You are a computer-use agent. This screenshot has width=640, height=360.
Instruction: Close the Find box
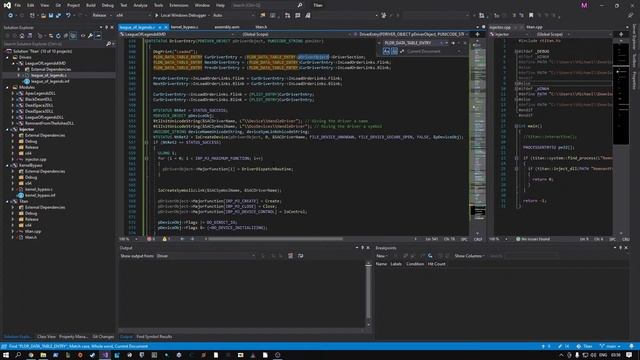(x=464, y=43)
